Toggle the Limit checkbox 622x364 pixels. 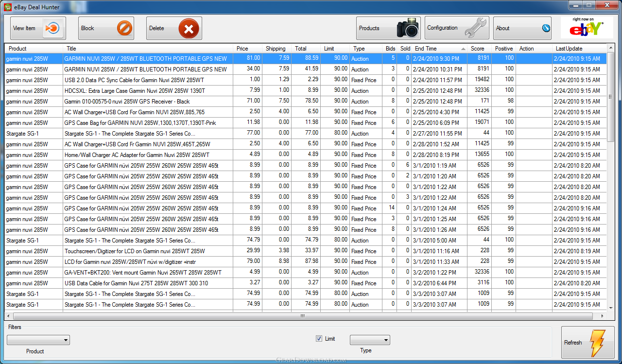pyautogui.click(x=319, y=339)
